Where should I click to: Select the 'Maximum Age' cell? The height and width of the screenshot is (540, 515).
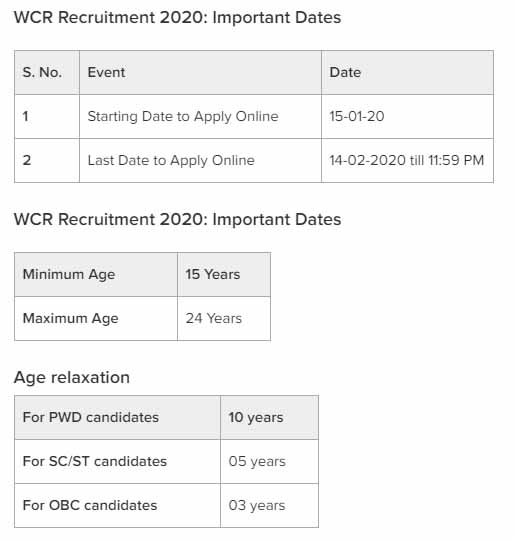click(x=96, y=319)
